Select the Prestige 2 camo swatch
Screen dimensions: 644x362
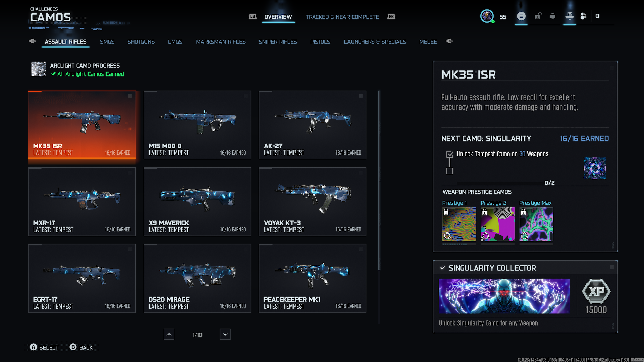point(497,224)
